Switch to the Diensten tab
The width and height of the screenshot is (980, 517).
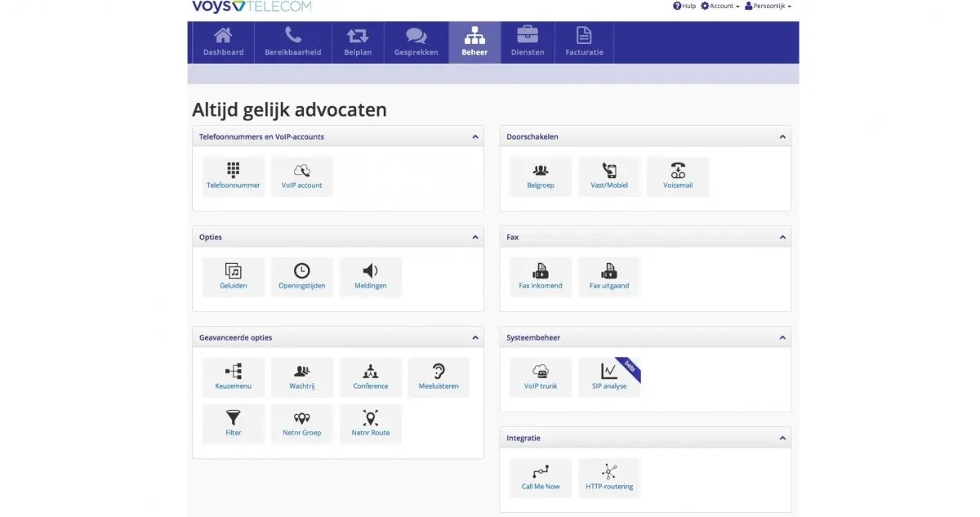[x=528, y=42]
